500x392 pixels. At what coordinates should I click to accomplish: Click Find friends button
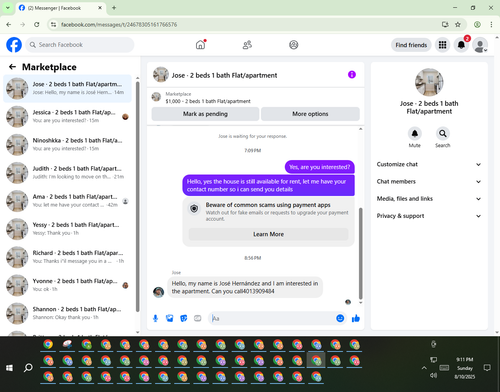click(411, 45)
